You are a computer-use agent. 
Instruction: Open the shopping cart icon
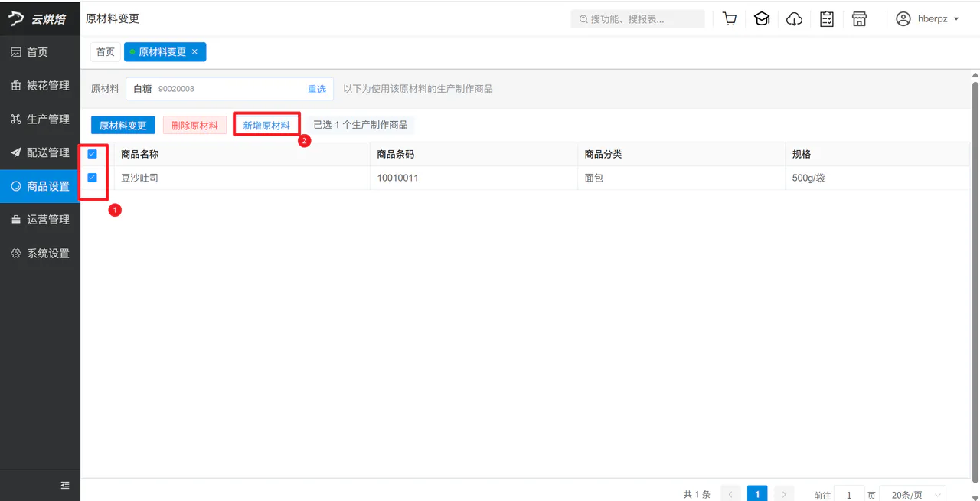[730, 19]
